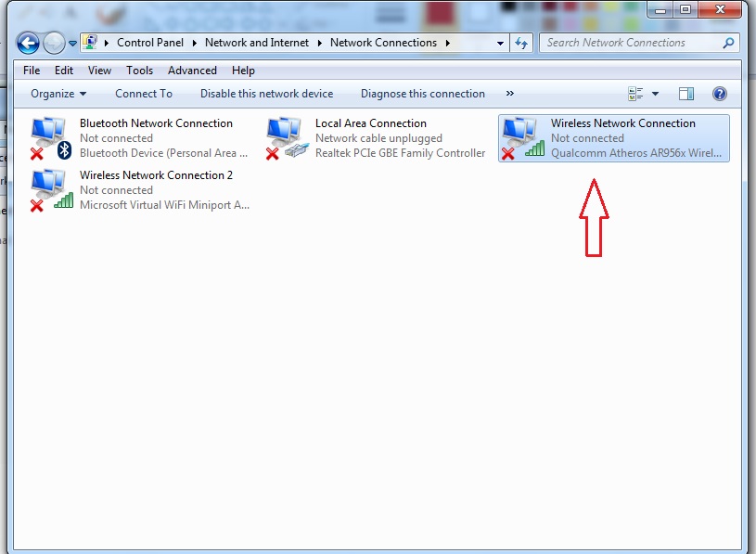This screenshot has height=554, width=756.
Task: Click the Change your view icon
Action: (635, 94)
